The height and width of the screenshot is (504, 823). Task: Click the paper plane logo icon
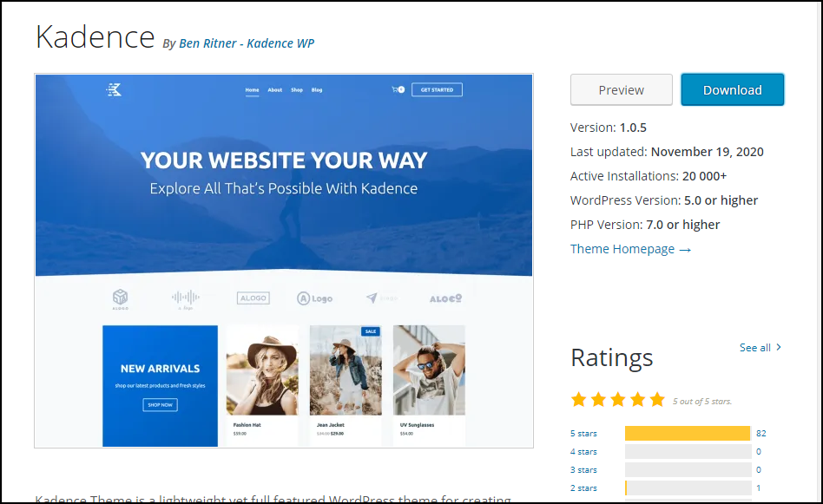point(372,298)
